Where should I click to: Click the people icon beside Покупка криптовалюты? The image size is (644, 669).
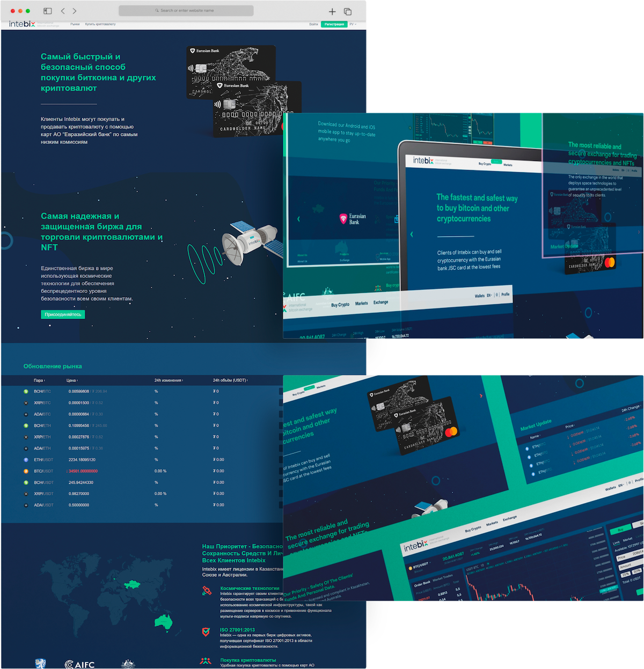coord(206,661)
